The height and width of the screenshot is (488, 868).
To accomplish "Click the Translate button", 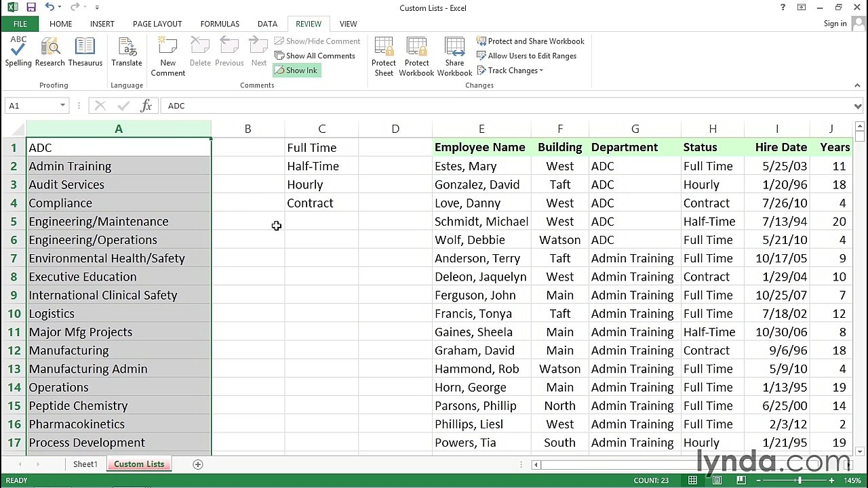I will coord(127,52).
